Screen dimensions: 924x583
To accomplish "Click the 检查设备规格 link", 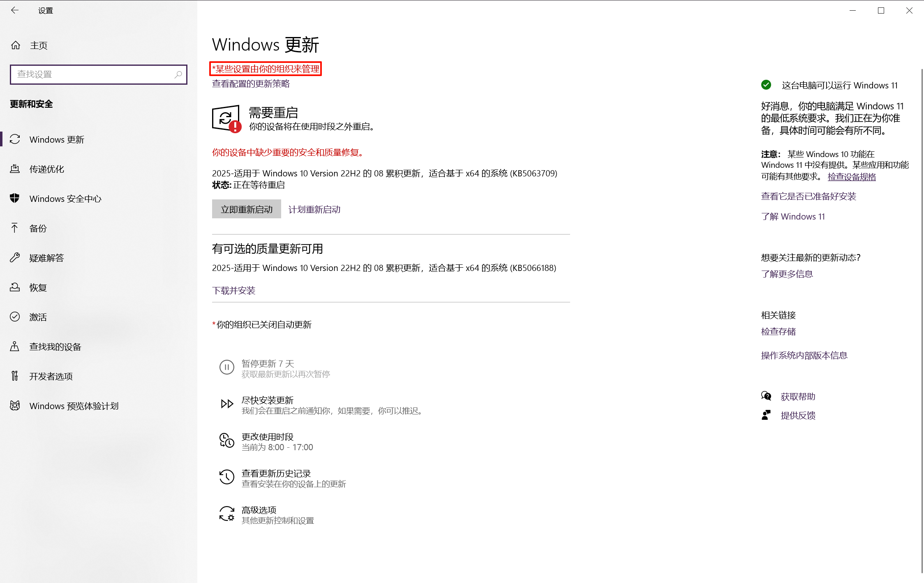I will tap(852, 177).
